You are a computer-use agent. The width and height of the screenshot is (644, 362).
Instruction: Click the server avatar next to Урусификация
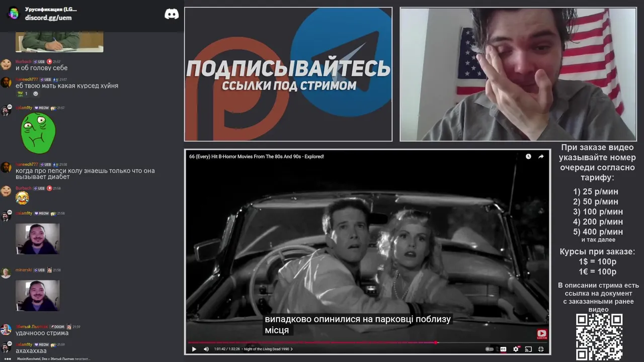[x=14, y=14]
